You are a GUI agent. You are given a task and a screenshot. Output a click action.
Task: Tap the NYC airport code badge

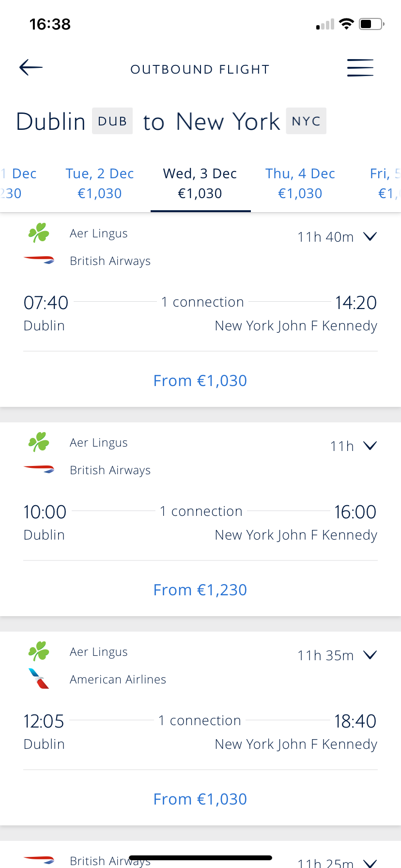pos(306,121)
